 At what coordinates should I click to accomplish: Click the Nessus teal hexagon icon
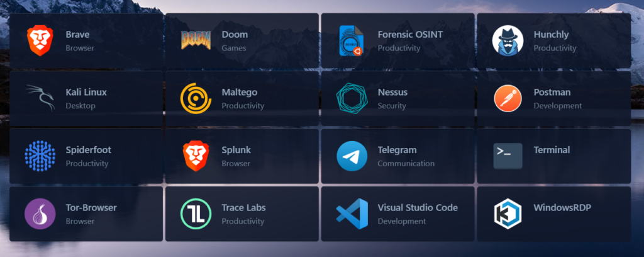click(x=352, y=98)
